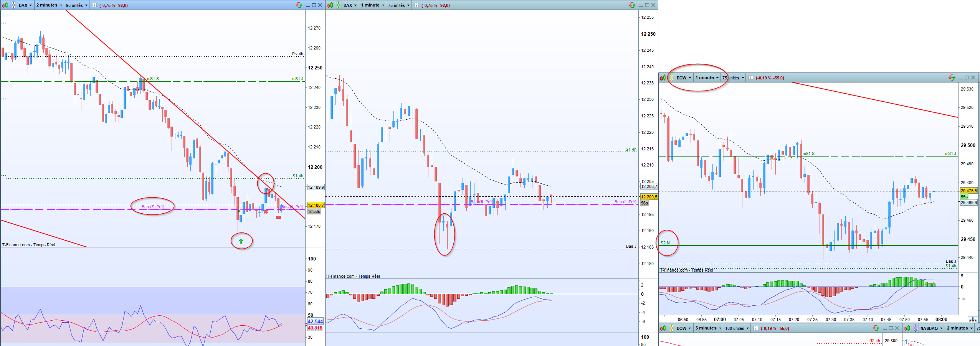Open the '2 minutes' timeframe dropdown for DAX
The image size is (980, 346).
coord(49,5)
